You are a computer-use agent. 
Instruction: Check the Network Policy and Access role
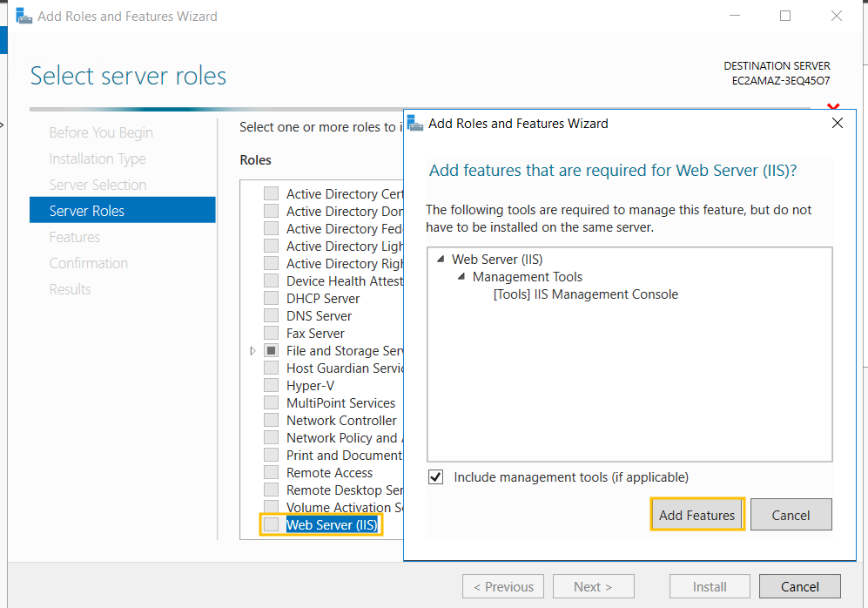pyautogui.click(x=272, y=437)
